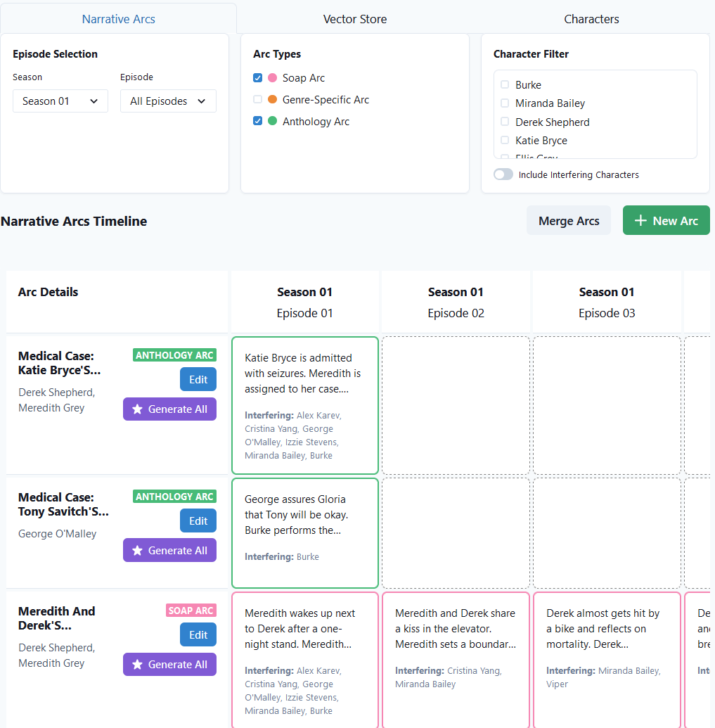The width and height of the screenshot is (715, 728).
Task: Click the plus icon on New Arc
Action: coord(640,221)
